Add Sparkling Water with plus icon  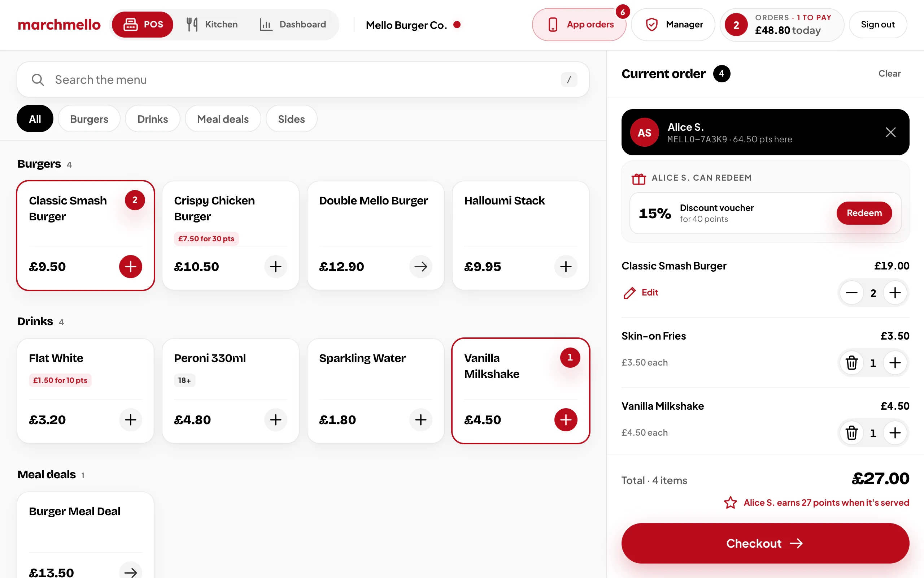tap(421, 420)
